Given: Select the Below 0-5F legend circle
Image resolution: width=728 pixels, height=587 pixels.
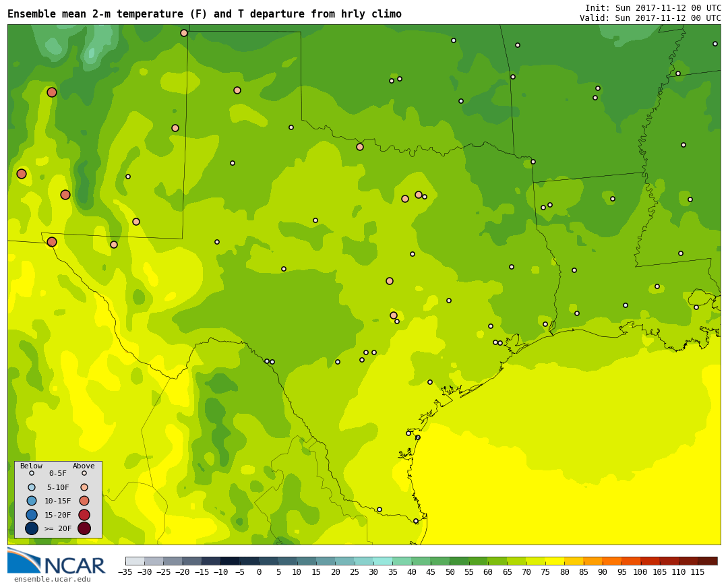Looking at the screenshot, I should point(32,473).
